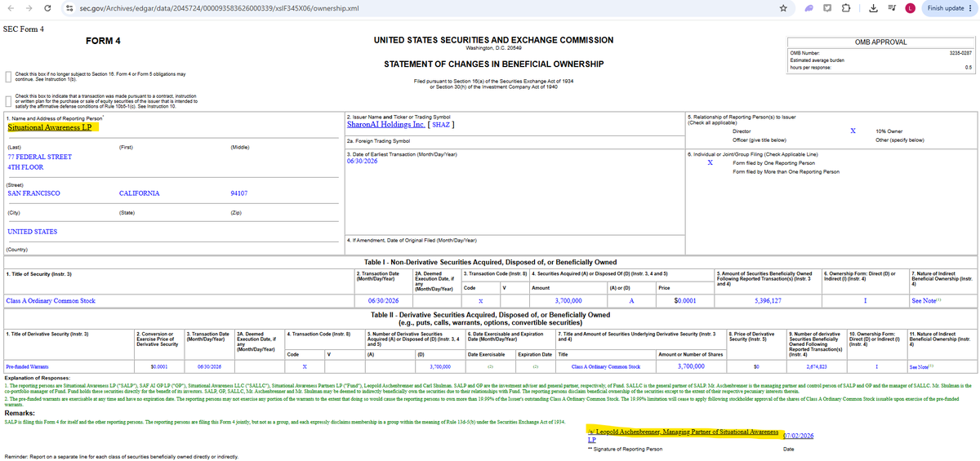980x461 pixels.
Task: Click the Remarks heading
Action: click(x=18, y=414)
